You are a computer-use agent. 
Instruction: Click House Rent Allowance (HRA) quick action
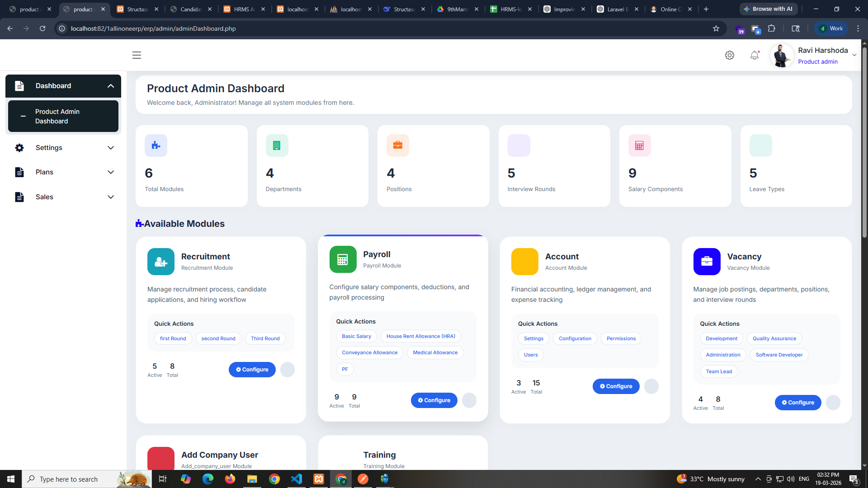pos(421,336)
